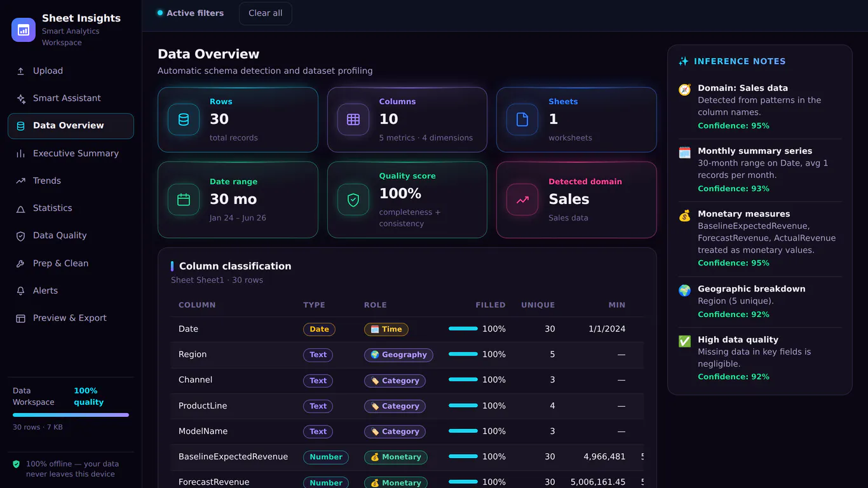
Task: Click the filled progress bar in Date row
Action: tap(463, 329)
